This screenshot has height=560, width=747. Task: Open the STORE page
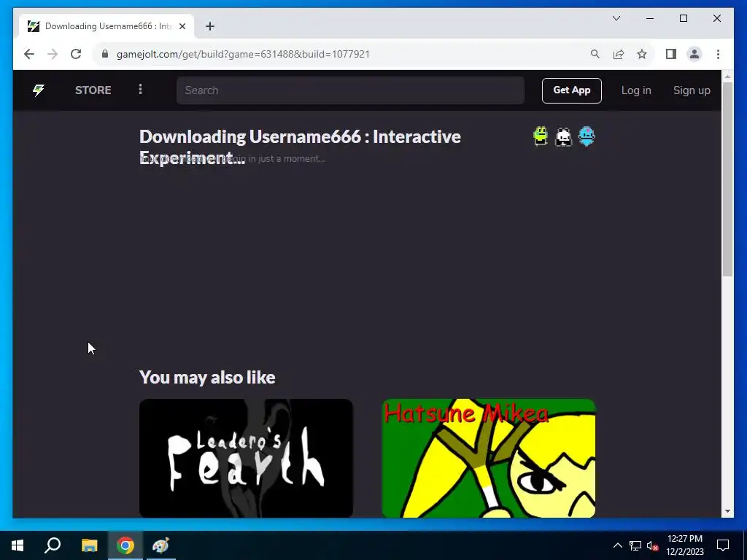tap(93, 90)
